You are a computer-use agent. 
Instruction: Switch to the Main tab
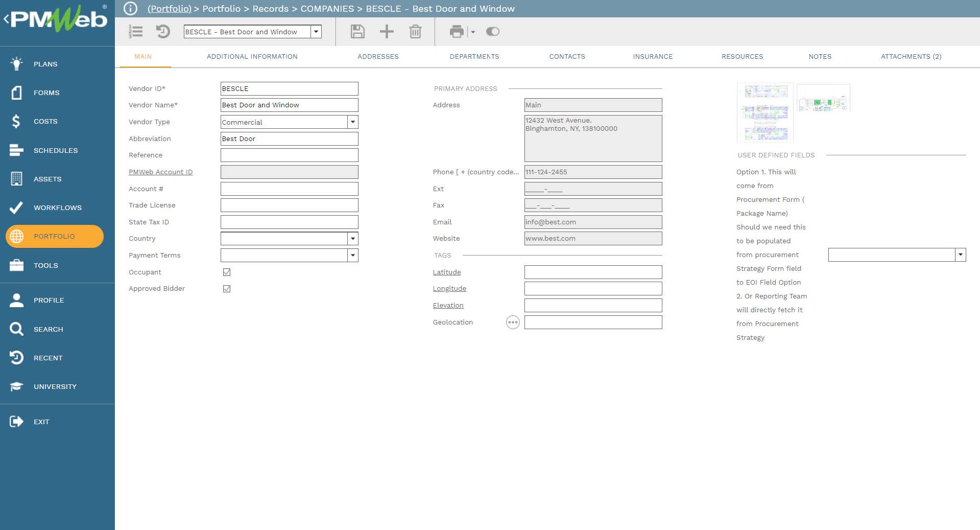coord(143,57)
